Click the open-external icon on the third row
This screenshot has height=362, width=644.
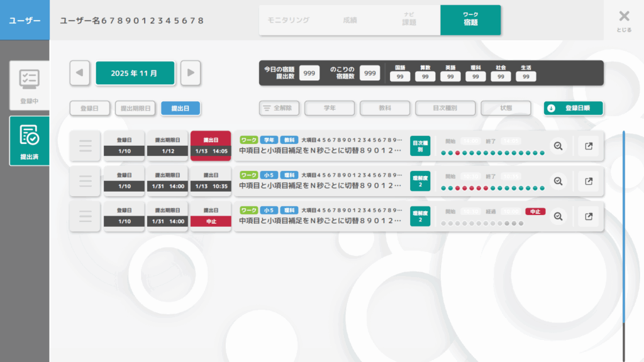coord(589,216)
